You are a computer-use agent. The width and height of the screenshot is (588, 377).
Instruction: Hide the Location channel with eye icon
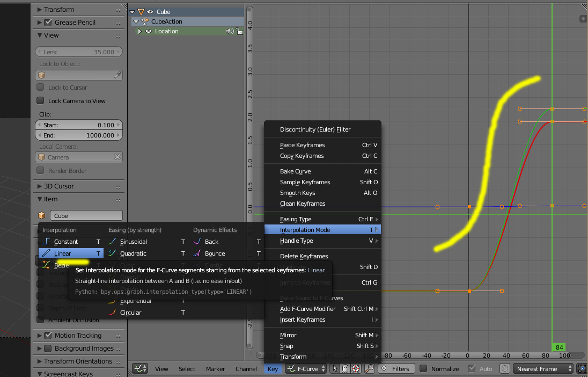pyautogui.click(x=149, y=31)
